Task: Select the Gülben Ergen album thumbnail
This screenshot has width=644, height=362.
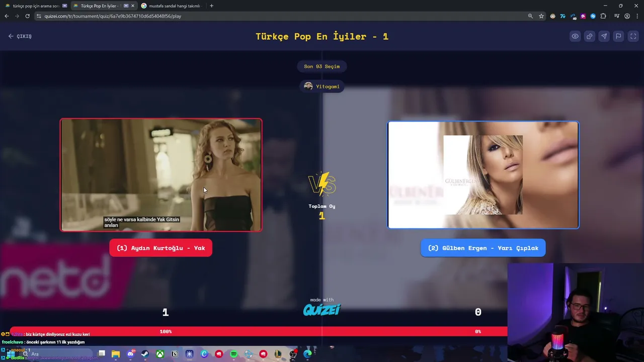Action: tap(483, 175)
